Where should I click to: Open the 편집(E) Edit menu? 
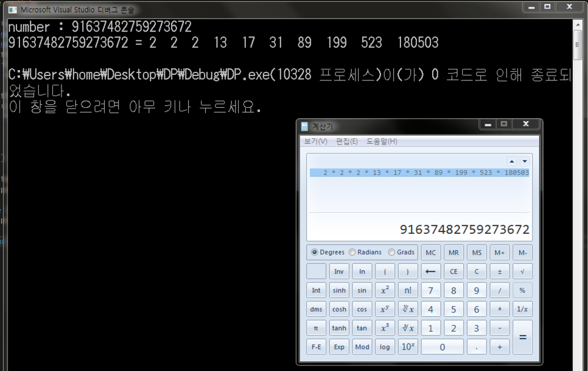346,141
